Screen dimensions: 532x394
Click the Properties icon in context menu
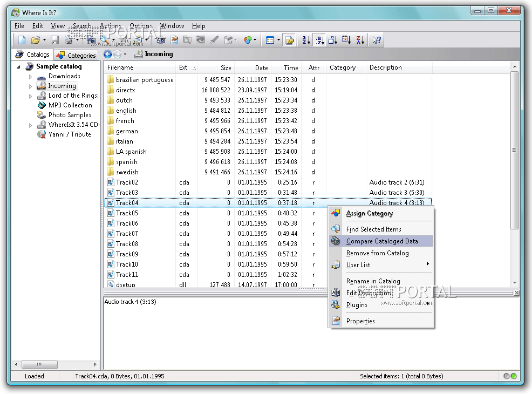(336, 321)
